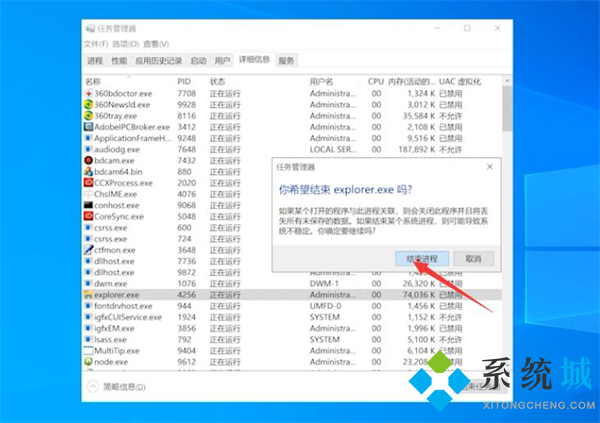
Task: Click memory value 187,892 K
Action: pyautogui.click(x=416, y=149)
